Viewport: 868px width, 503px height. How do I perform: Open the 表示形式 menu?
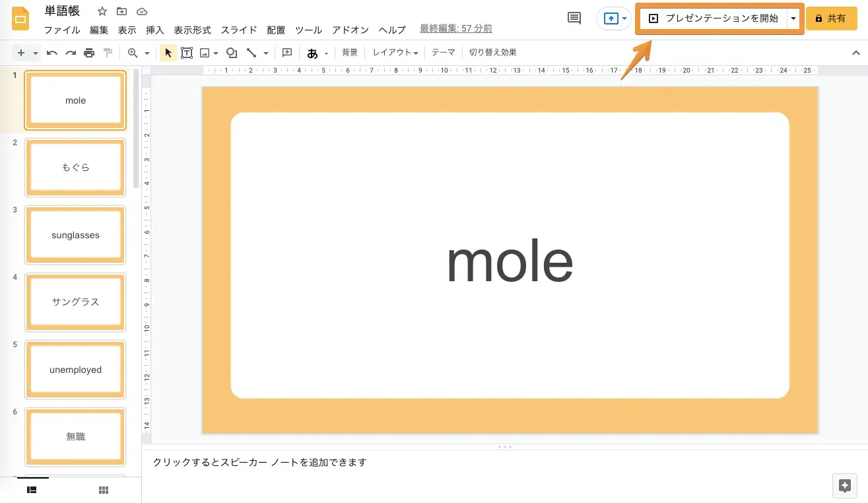point(192,30)
